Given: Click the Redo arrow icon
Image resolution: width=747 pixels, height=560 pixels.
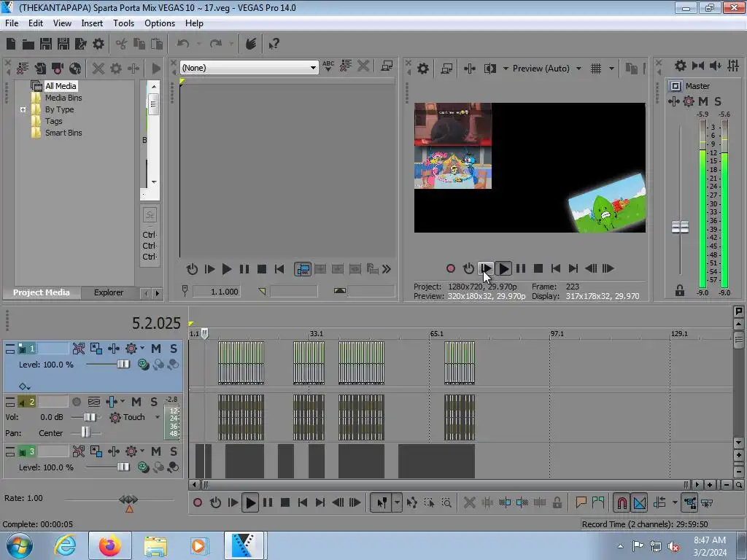Looking at the screenshot, I should tap(216, 44).
